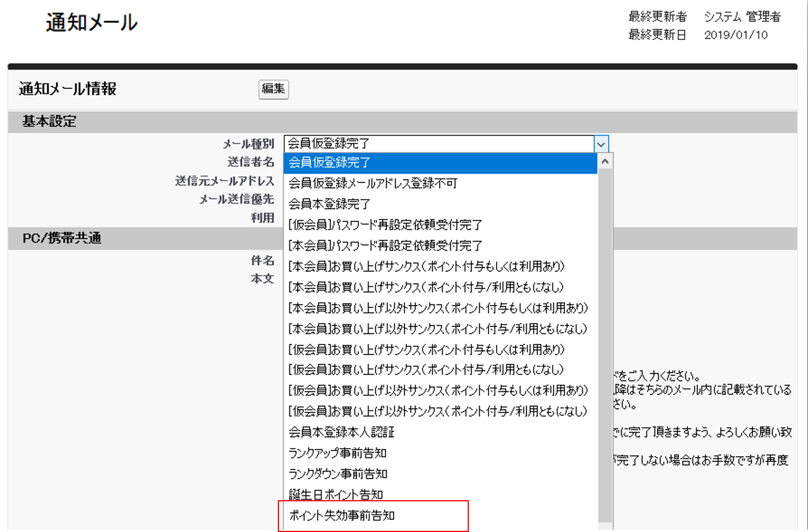Click the 編集 button
This screenshot has height=532, width=808.
(273, 89)
